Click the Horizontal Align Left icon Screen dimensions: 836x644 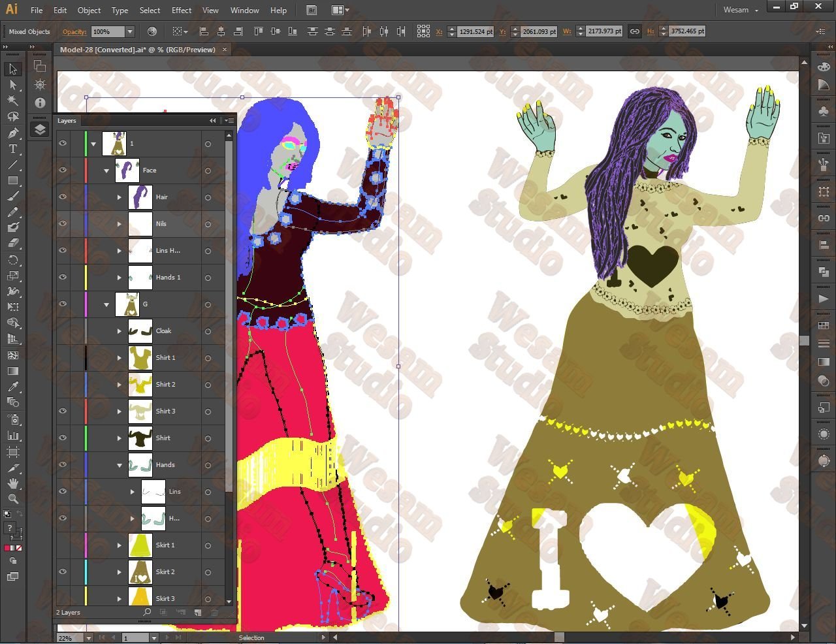pos(204,31)
